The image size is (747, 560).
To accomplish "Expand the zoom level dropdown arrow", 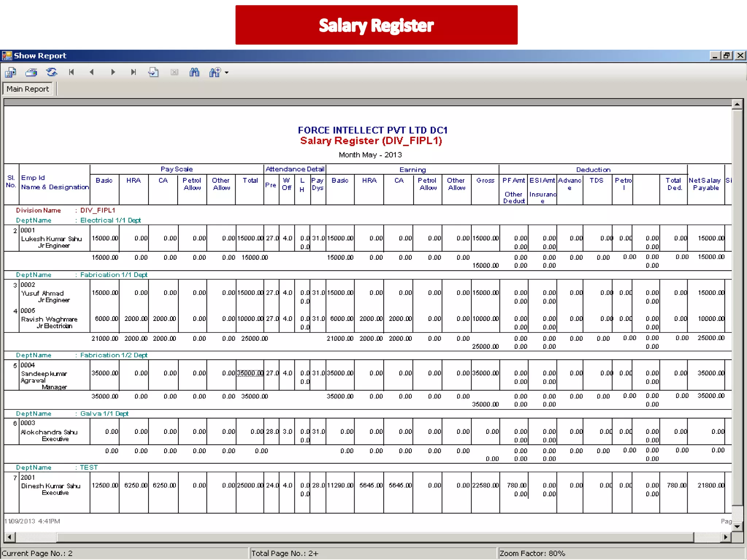I will pyautogui.click(x=227, y=73).
